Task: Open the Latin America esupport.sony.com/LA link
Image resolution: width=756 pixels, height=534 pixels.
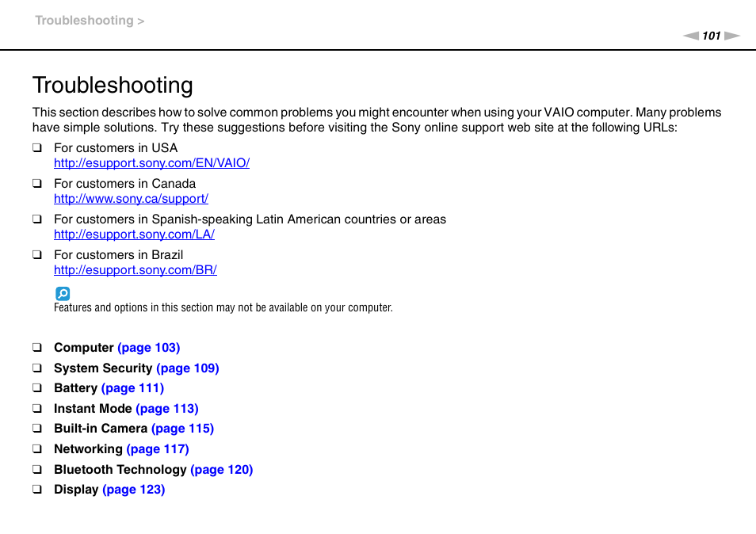Action: point(134,235)
